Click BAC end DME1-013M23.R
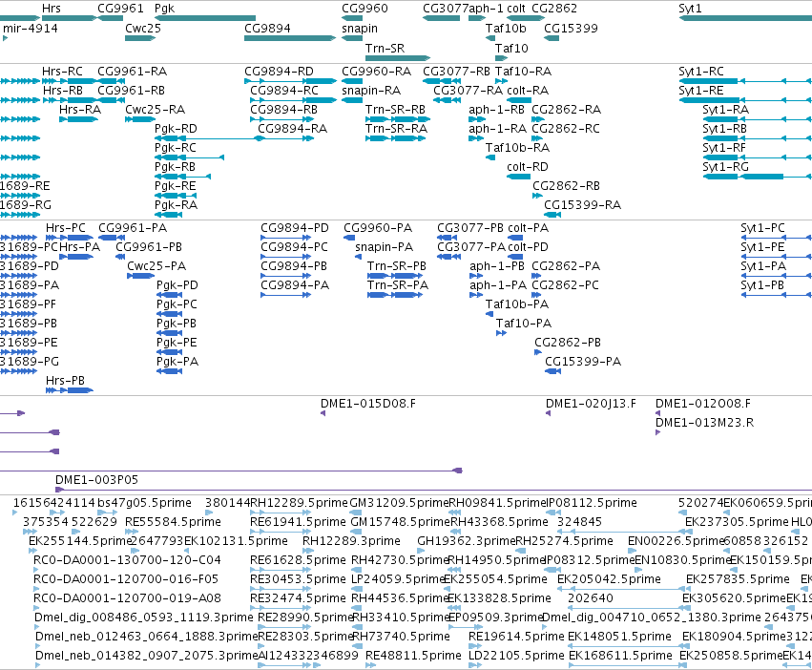The height and width of the screenshot is (670, 812). click(x=657, y=432)
